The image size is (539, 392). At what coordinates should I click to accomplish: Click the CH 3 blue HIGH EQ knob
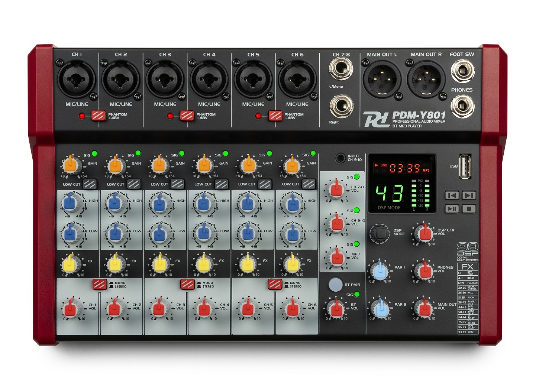coord(159,203)
